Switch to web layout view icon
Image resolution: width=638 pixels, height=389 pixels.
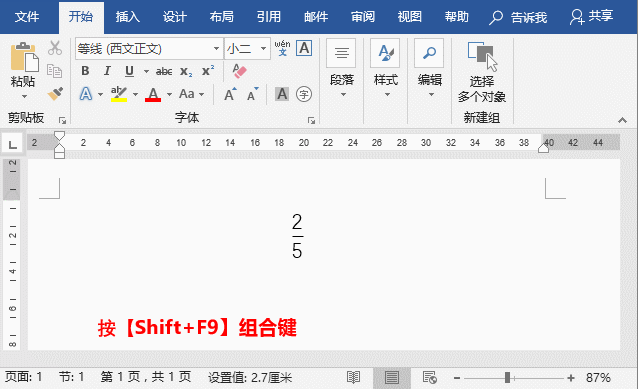pyautogui.click(x=430, y=378)
